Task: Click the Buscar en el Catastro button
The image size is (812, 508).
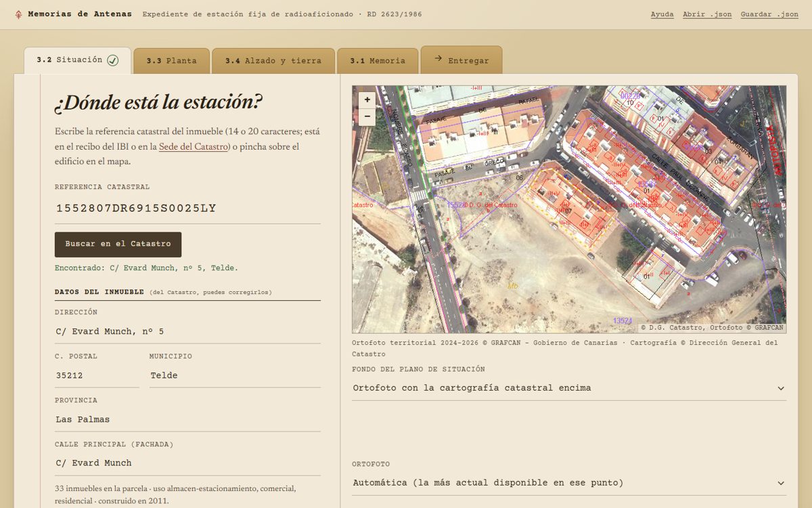Action: click(118, 245)
